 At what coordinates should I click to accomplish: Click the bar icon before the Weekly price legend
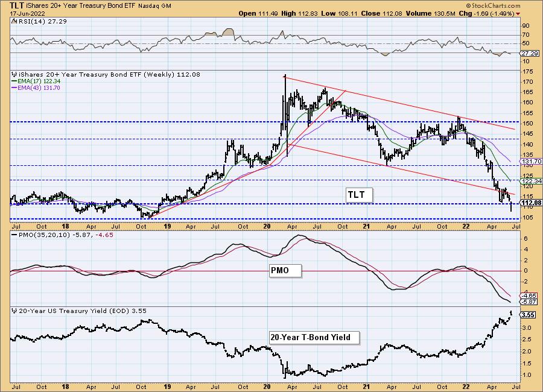coord(14,74)
